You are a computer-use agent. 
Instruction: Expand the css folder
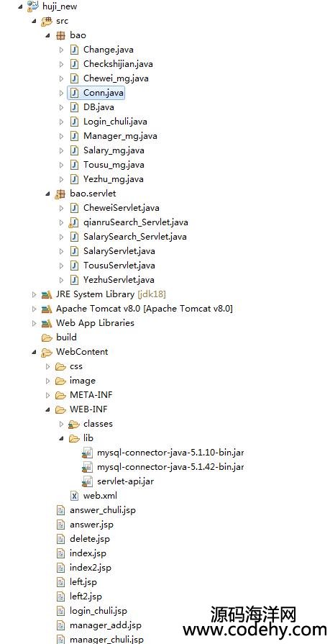click(x=48, y=366)
